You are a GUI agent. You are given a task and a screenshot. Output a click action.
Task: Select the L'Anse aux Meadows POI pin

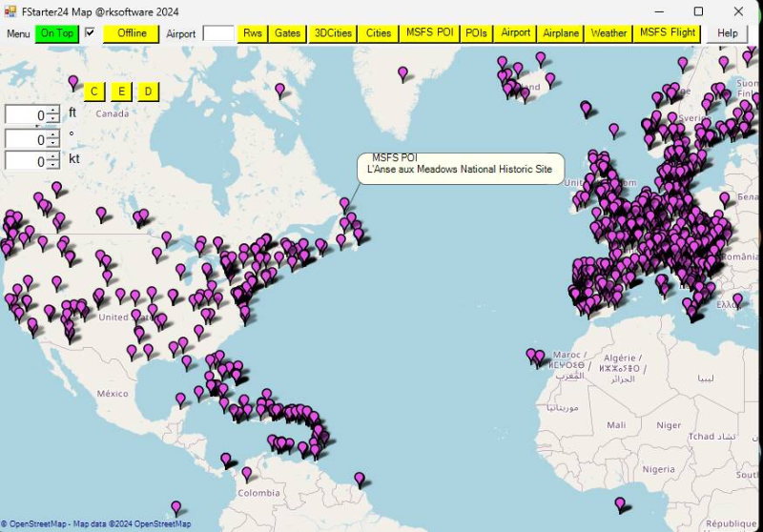[344, 203]
